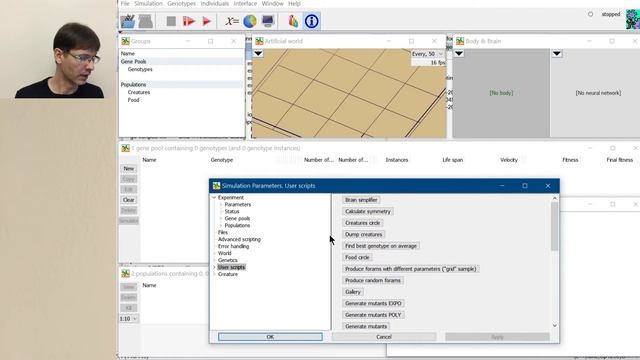Start simulation with the red play arrow
640x360 pixels.
(207, 21)
